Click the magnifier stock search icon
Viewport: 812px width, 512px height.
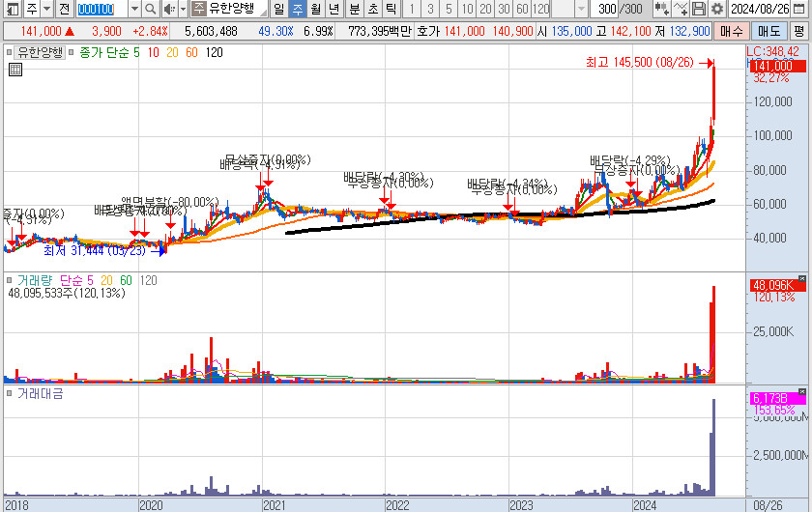tap(151, 9)
